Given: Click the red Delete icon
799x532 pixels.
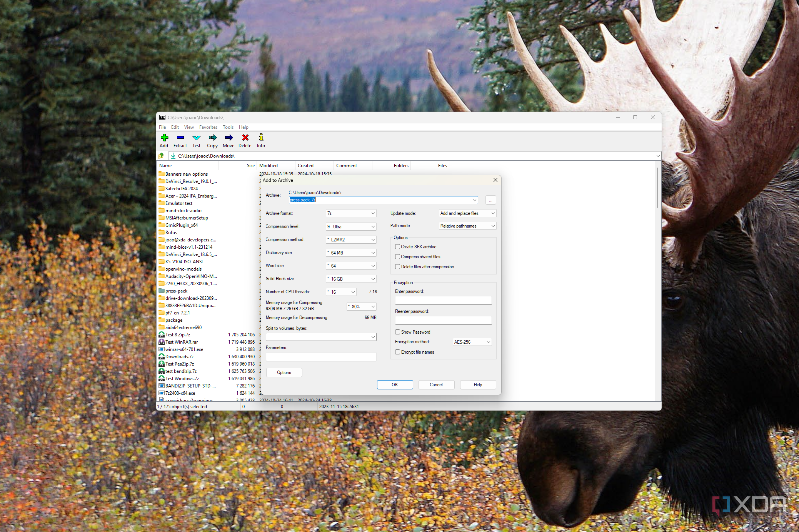Looking at the screenshot, I should [245, 138].
